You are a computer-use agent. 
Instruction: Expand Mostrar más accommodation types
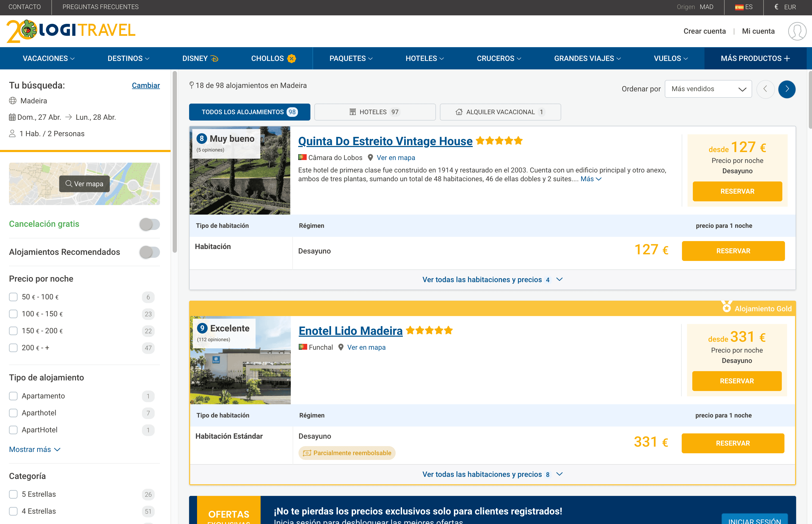(x=35, y=450)
